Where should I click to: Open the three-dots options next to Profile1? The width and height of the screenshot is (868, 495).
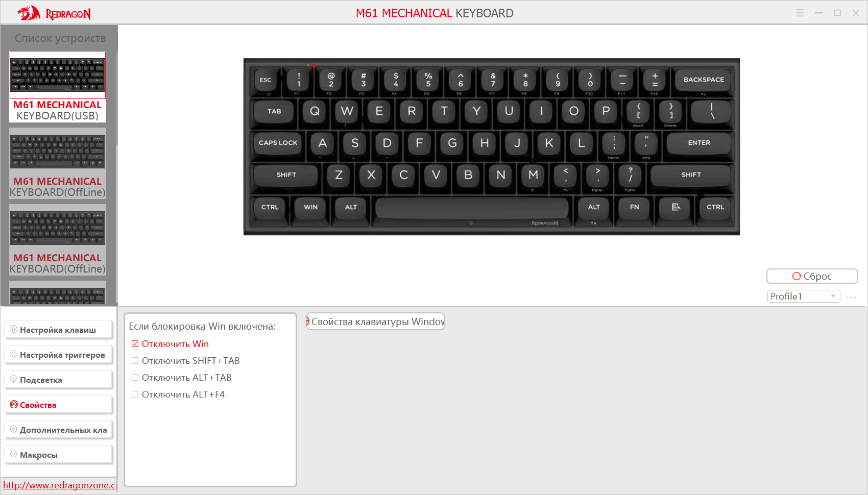(851, 297)
